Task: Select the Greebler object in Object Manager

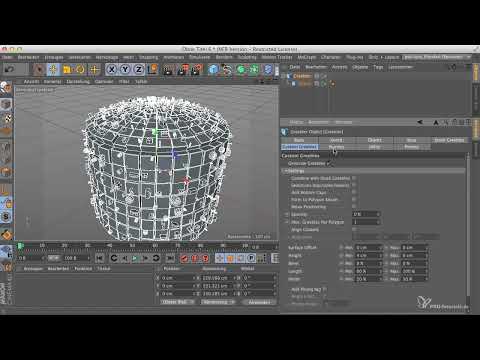Action: (x=302, y=76)
